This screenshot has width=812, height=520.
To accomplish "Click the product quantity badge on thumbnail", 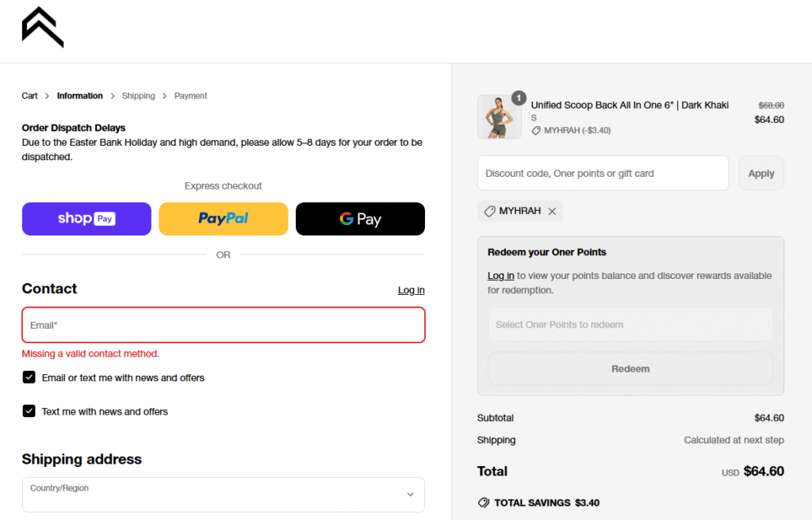I will (x=519, y=98).
